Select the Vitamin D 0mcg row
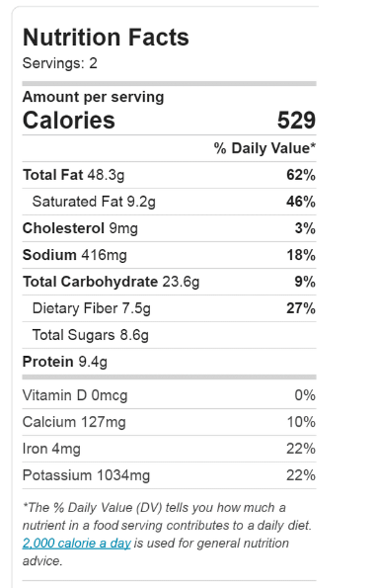This screenshot has width=378, height=588. [170, 395]
